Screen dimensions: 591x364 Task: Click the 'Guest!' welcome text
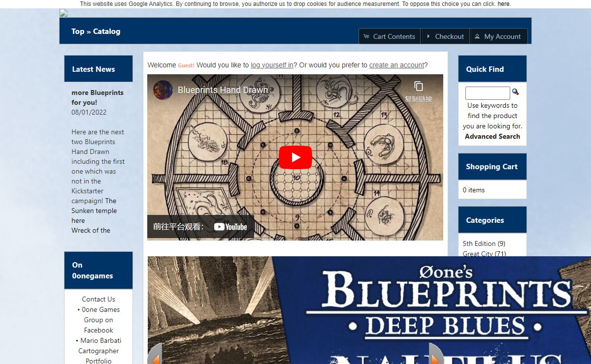coord(186,65)
